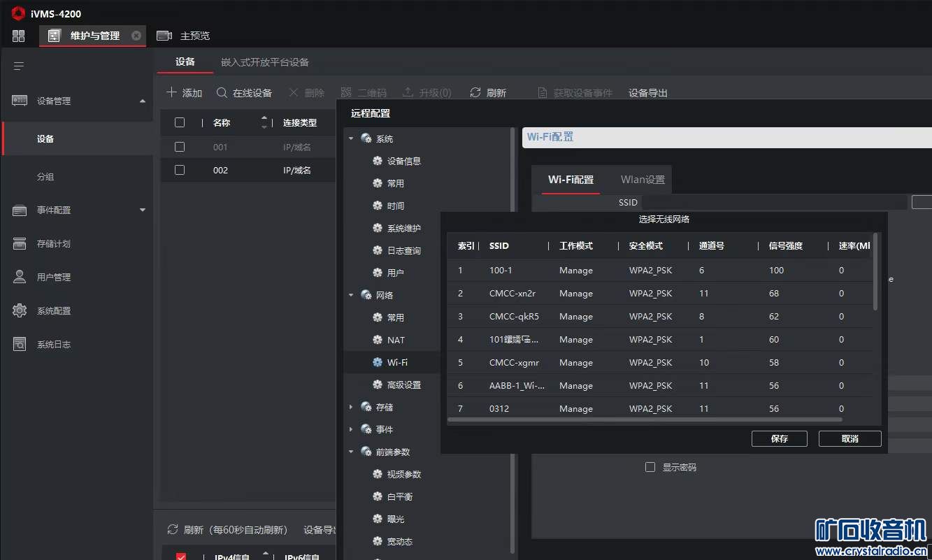Click 在线设备 search button
Viewport: 932px width, 560px height.
click(244, 93)
